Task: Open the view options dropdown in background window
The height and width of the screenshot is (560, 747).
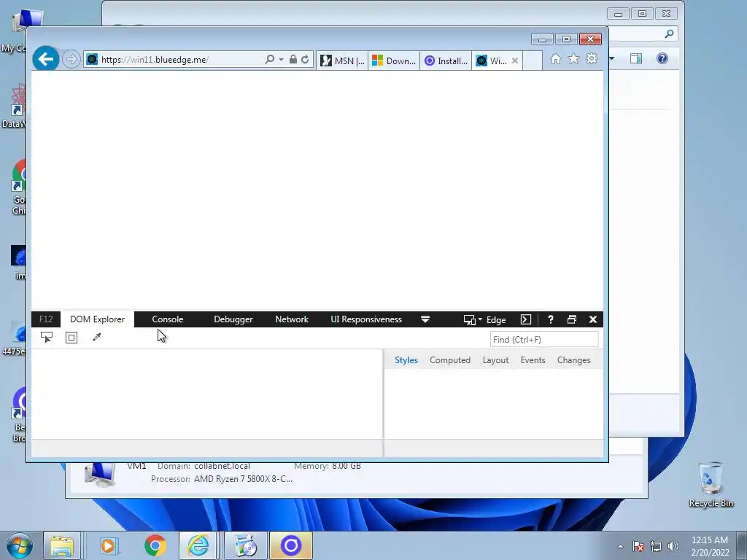Action: coord(612,58)
